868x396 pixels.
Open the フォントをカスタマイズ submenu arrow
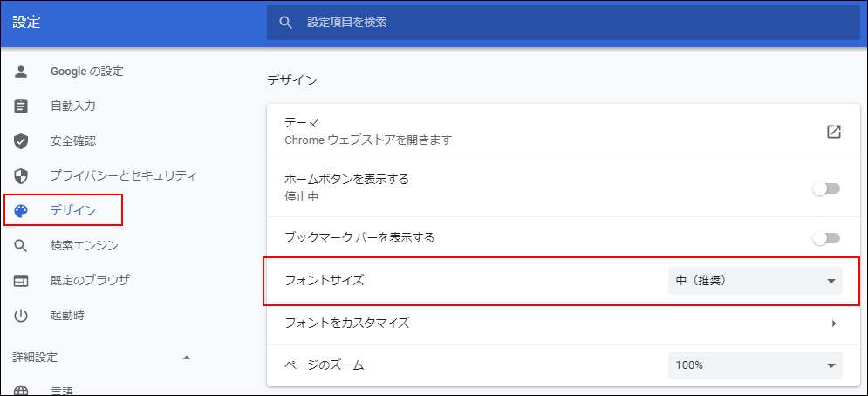click(x=833, y=324)
